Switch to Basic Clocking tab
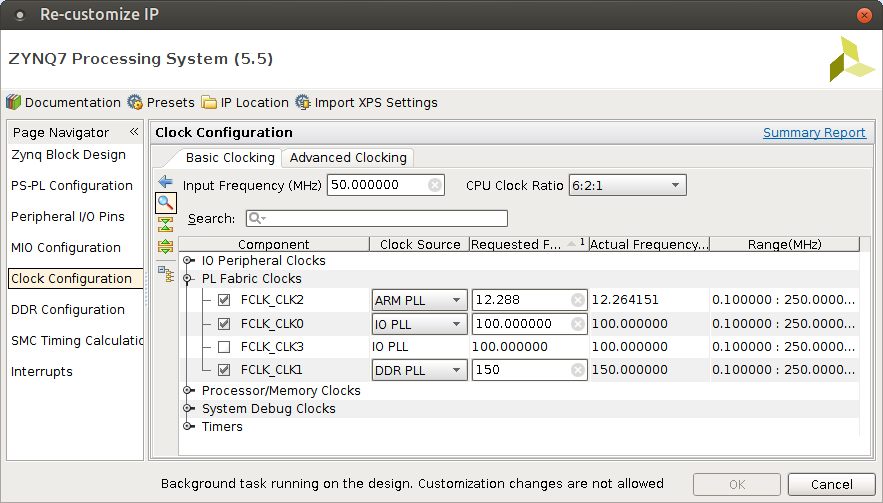This screenshot has width=883, height=503. pyautogui.click(x=230, y=158)
